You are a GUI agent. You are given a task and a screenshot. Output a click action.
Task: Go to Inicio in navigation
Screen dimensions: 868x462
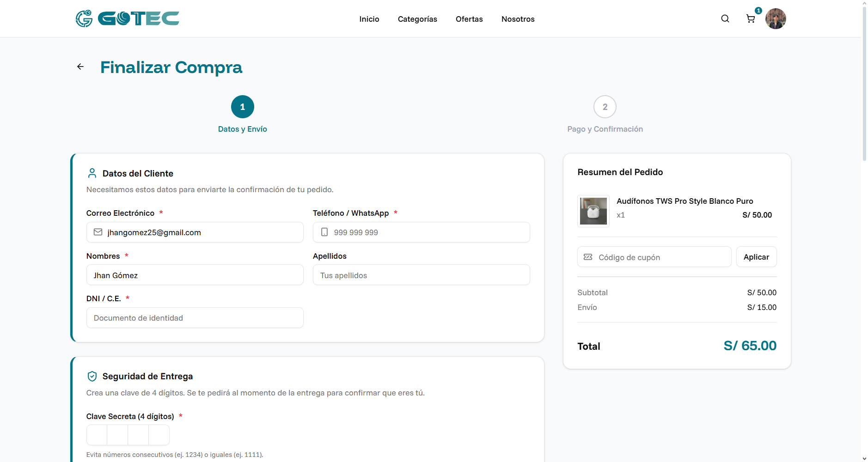pos(369,19)
